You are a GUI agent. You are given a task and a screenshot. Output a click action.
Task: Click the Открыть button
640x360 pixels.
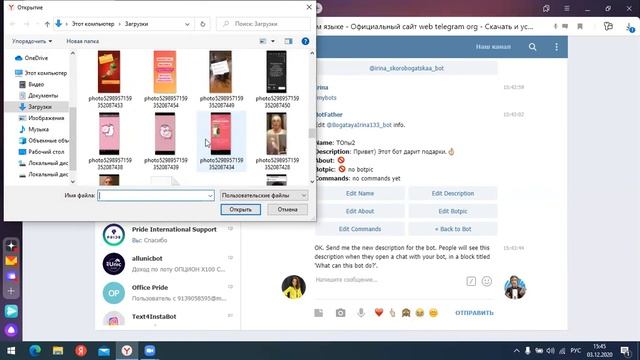[x=241, y=209]
